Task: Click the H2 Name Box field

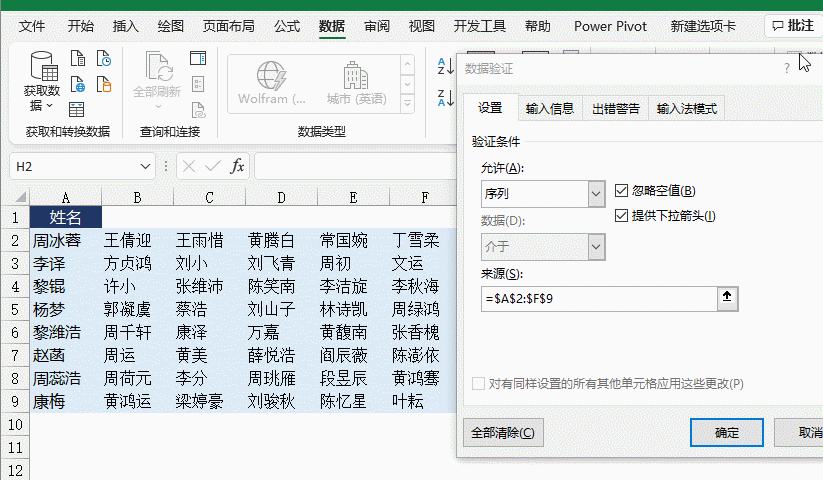Action: click(x=73, y=166)
